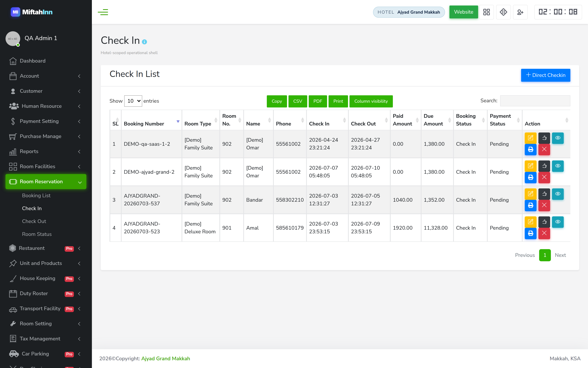Print booking DEMO-qa-saas-1-2 with blue printer icon

tap(530, 149)
